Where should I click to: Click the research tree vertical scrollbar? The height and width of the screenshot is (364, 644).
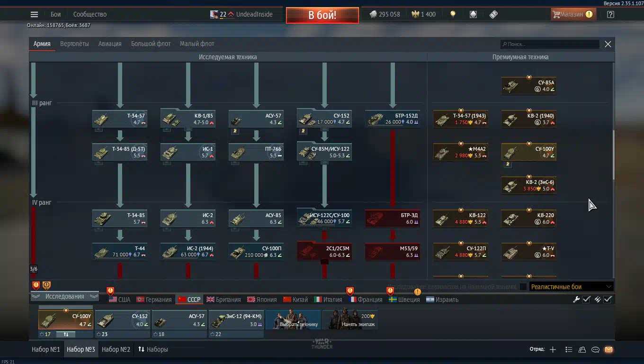[x=613, y=155]
